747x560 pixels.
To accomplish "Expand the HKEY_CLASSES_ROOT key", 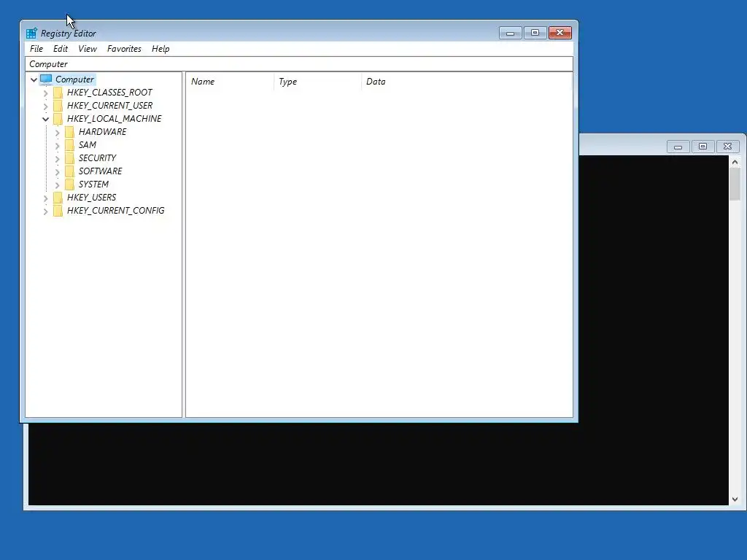I will [x=46, y=93].
